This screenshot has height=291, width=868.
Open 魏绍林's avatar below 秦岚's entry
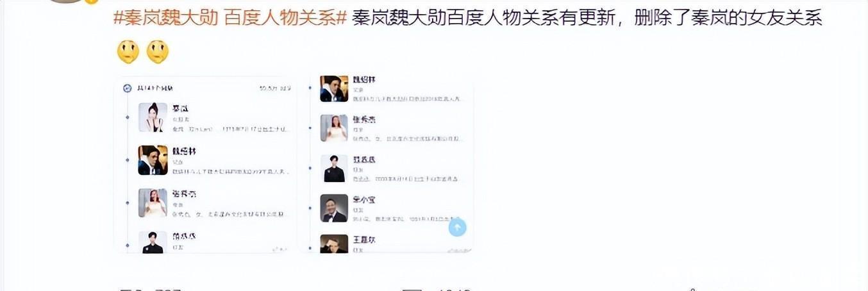[x=153, y=160]
